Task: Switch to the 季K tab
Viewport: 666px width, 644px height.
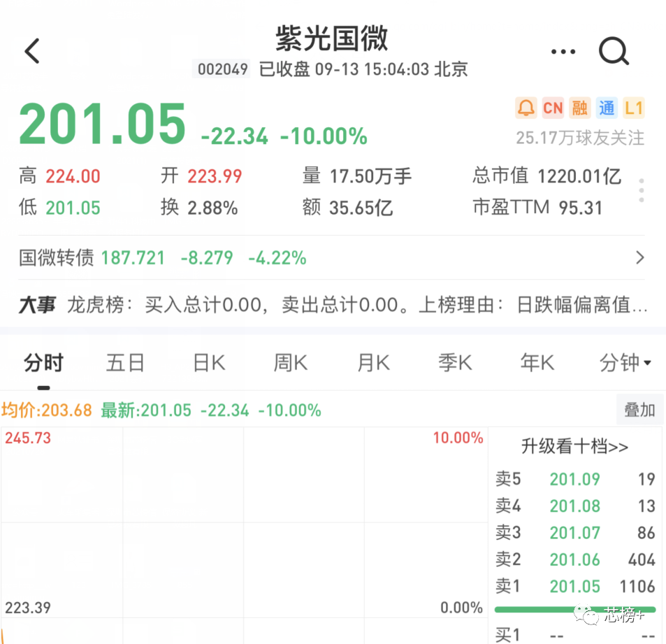Action: pos(455,363)
